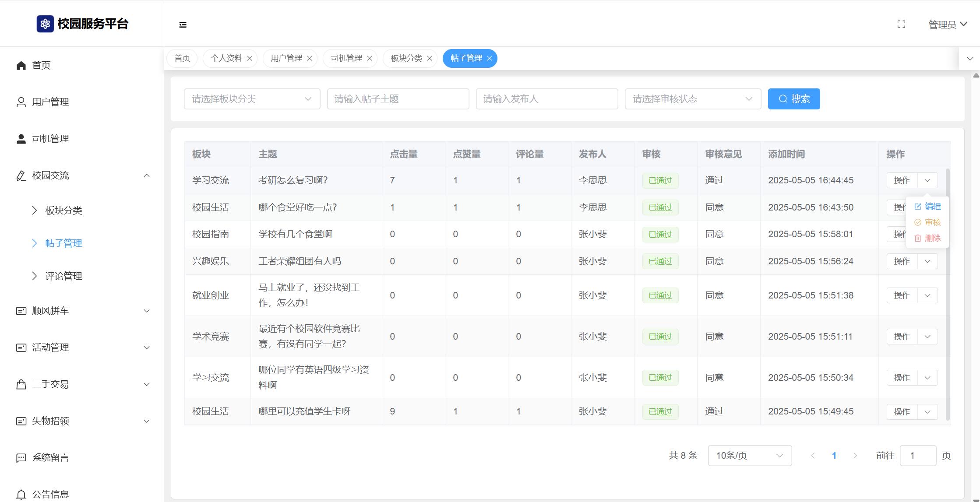
Task: Open the 请选择板块分类 dropdown
Action: 252,99
